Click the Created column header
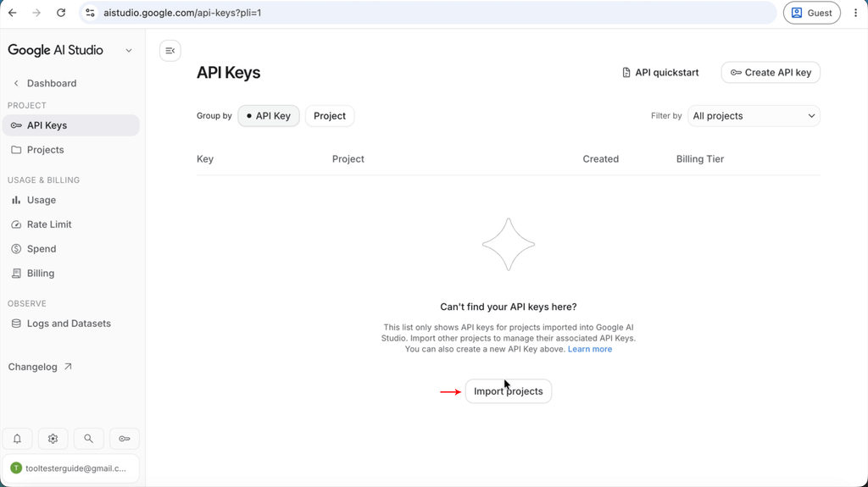 tap(601, 159)
